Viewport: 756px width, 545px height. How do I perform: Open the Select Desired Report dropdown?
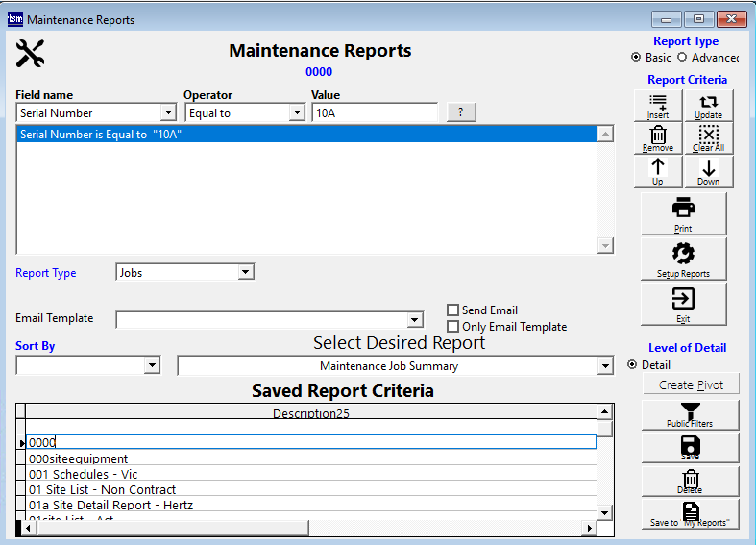pyautogui.click(x=604, y=366)
